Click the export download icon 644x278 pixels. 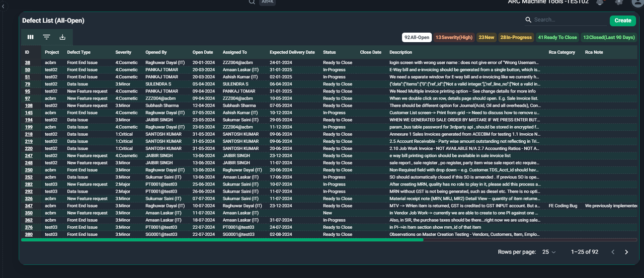click(x=62, y=37)
